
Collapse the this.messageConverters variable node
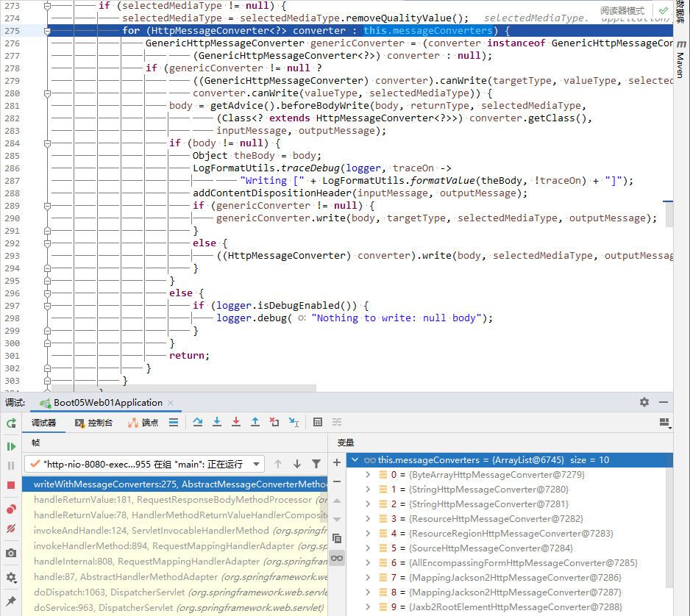355,460
